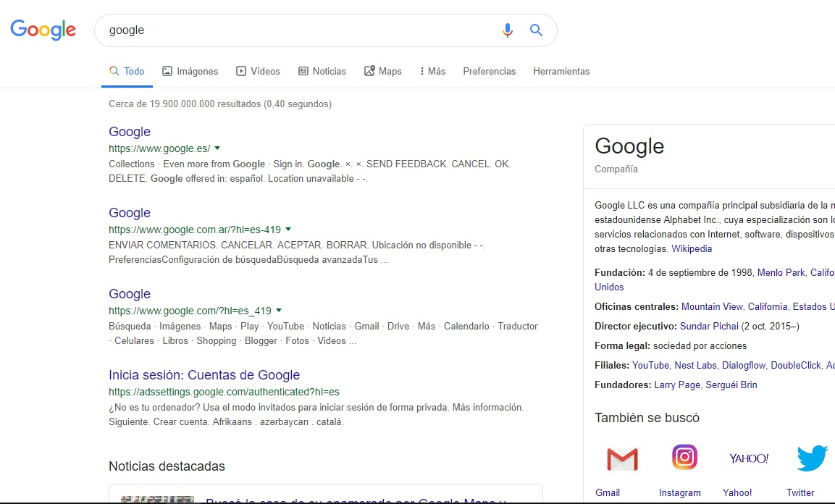The width and height of the screenshot is (835, 504).
Task: Open Google result for google.com.ar
Action: (130, 212)
